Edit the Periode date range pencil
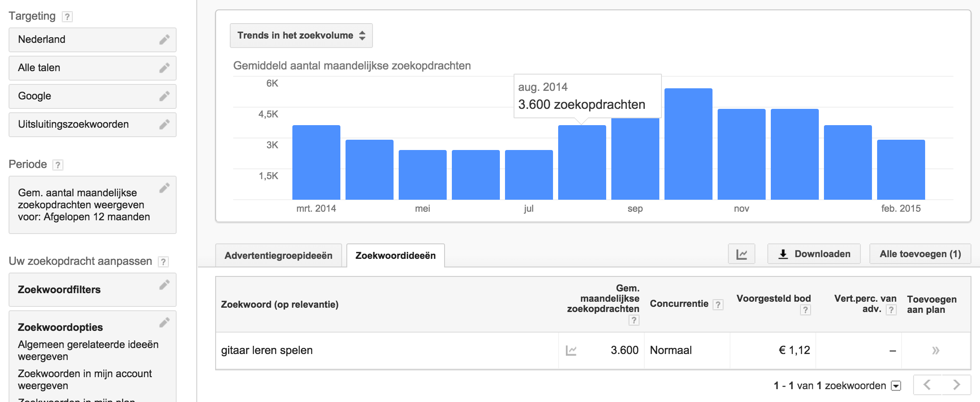980x402 pixels. 165,188
